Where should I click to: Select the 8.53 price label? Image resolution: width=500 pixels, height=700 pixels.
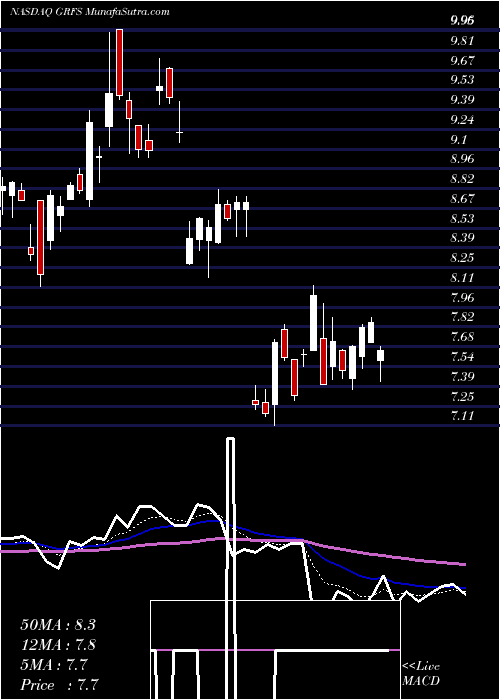tap(462, 219)
